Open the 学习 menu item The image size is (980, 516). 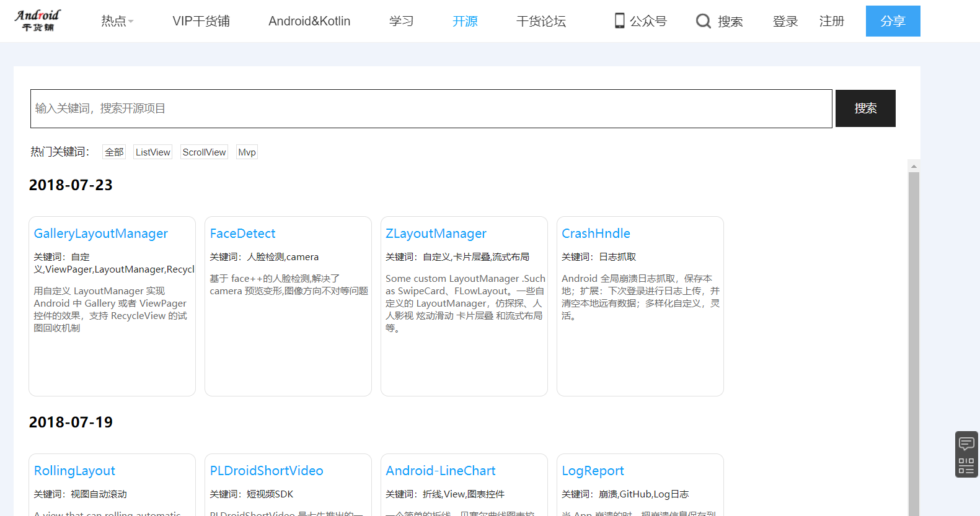click(401, 21)
